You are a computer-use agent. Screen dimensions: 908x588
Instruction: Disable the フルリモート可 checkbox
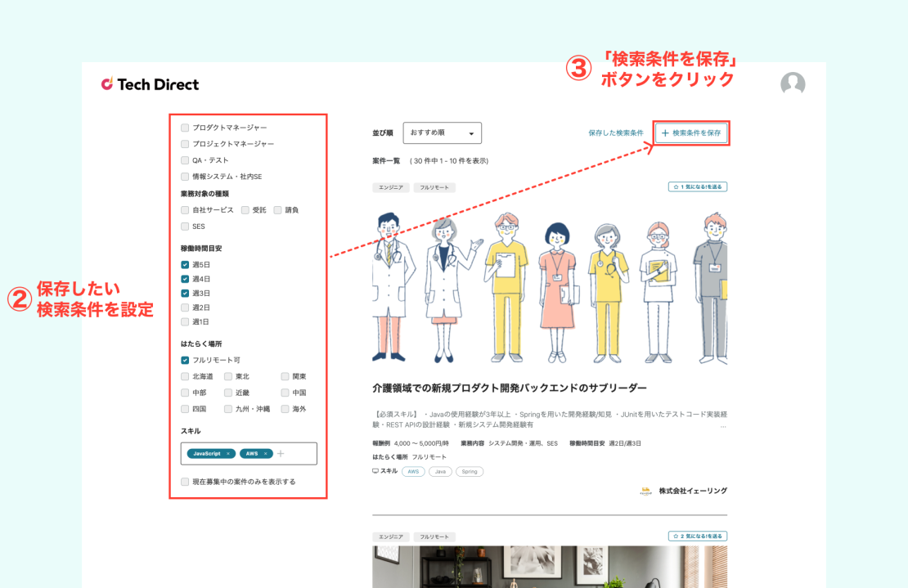(185, 360)
